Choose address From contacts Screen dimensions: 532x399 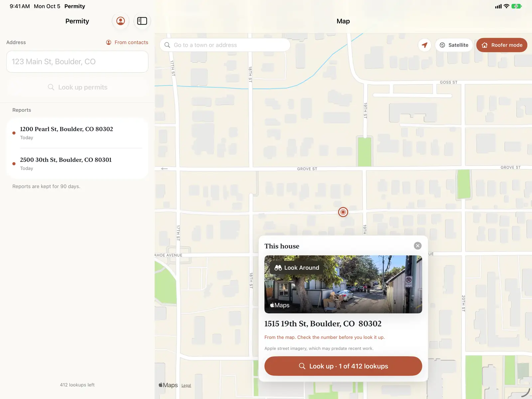coord(127,42)
